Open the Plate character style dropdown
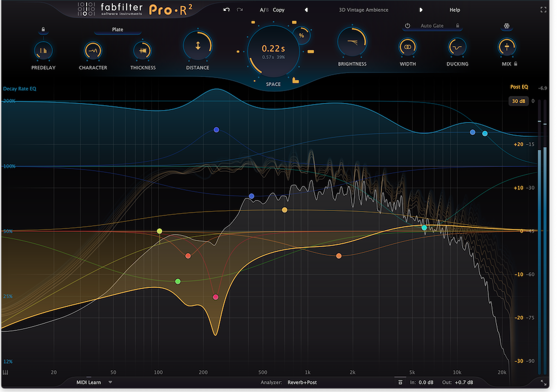 [118, 29]
